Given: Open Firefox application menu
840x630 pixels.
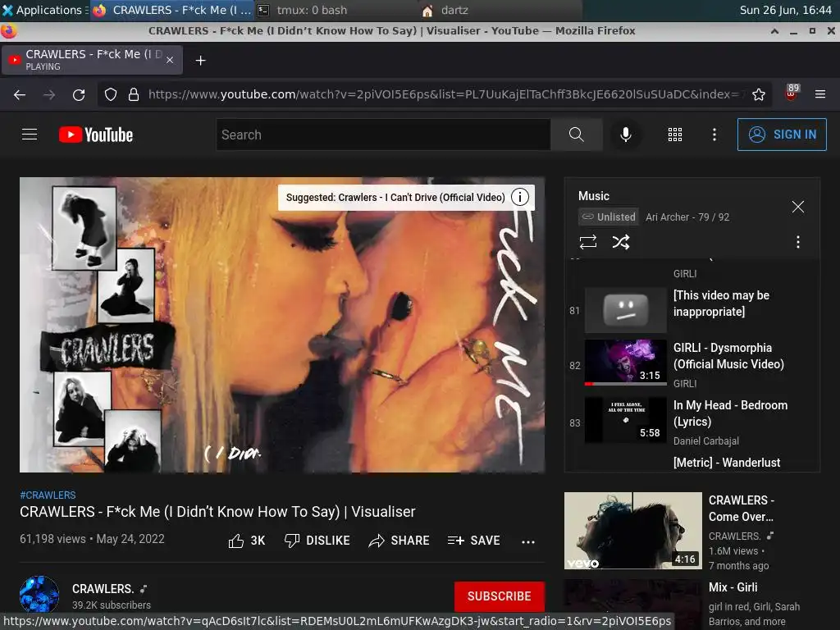Looking at the screenshot, I should pos(820,94).
